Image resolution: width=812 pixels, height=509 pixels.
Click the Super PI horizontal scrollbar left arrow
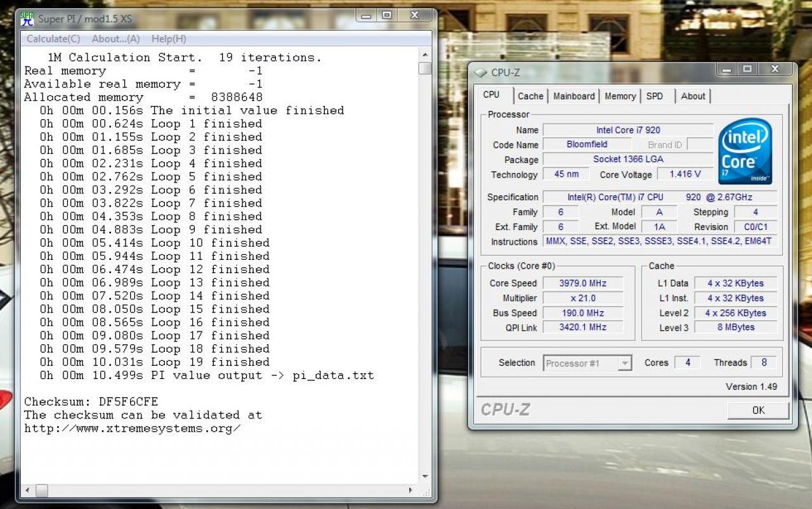27,490
